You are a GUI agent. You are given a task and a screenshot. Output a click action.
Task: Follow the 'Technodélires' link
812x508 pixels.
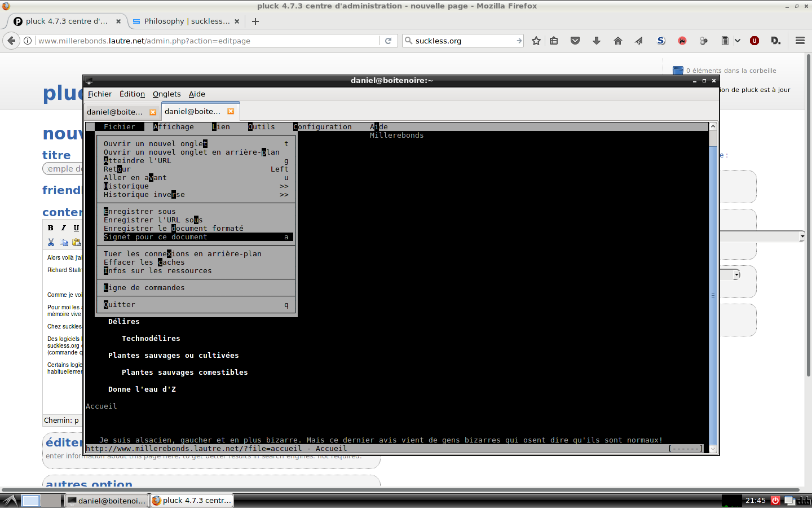point(151,339)
